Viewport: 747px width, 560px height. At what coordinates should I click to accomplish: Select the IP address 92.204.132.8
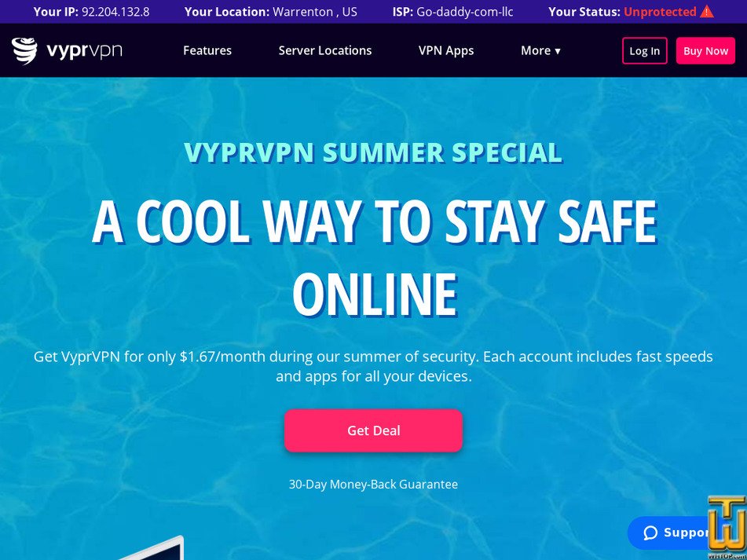point(115,12)
